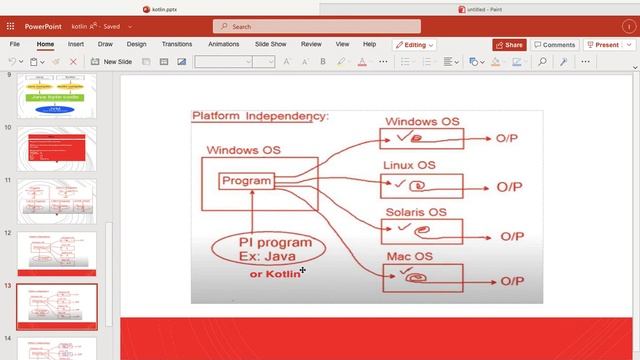This screenshot has height=360, width=640.
Task: Click the Shapes icon
Action: (473, 62)
